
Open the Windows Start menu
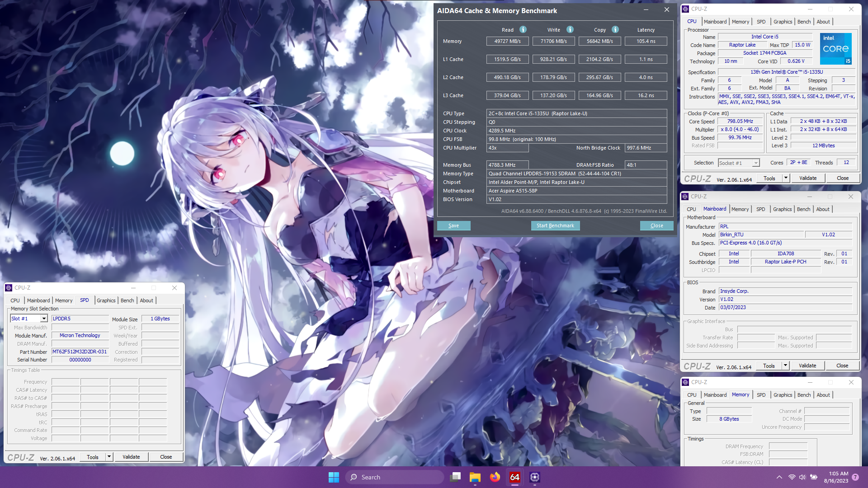pos(334,477)
